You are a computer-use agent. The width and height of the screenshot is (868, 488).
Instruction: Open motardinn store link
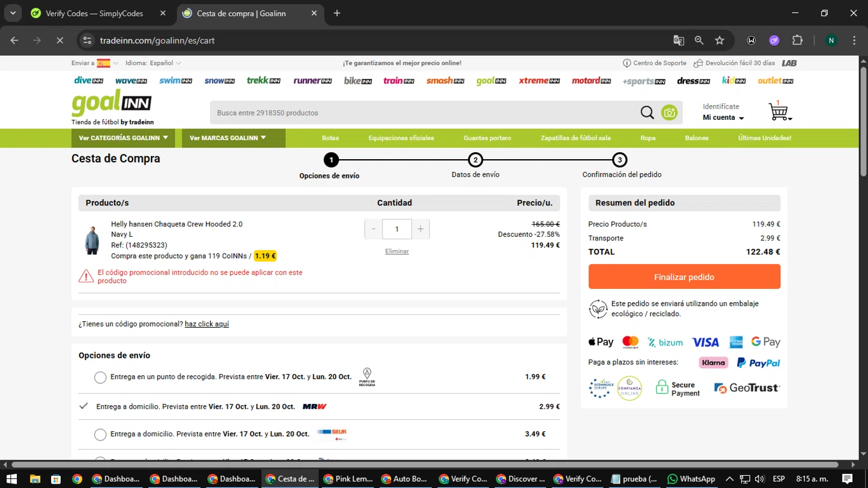click(x=591, y=81)
